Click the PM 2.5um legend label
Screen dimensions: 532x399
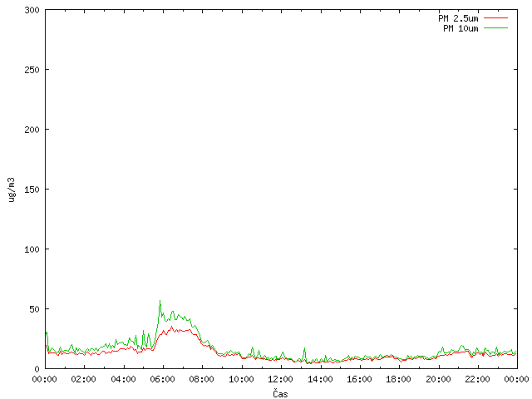point(458,18)
